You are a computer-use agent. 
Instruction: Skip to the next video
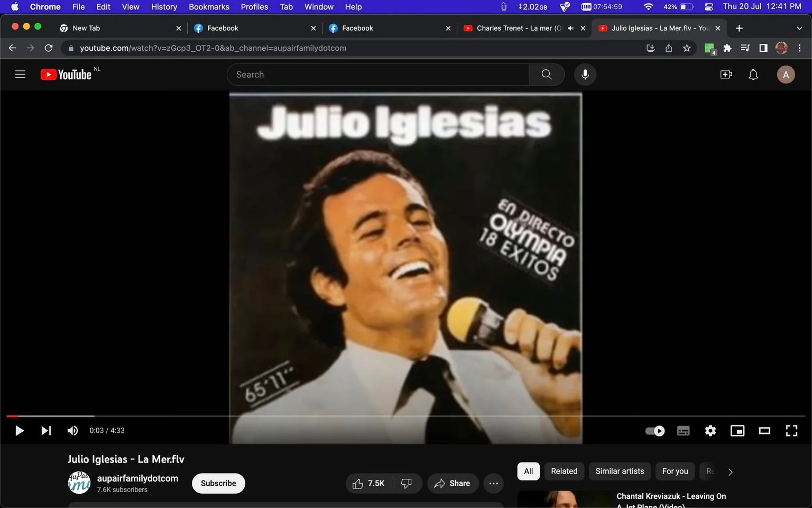(x=47, y=431)
